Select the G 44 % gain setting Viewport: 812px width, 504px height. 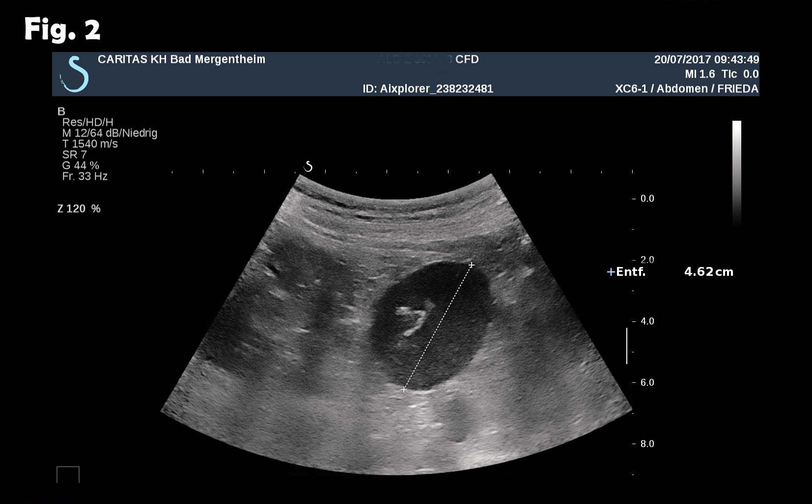pos(81,165)
